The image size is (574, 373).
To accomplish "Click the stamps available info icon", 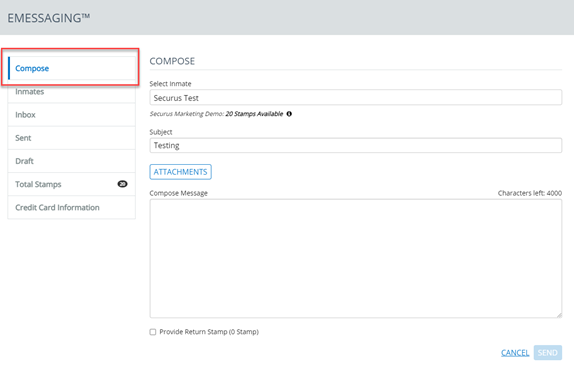I will click(289, 114).
